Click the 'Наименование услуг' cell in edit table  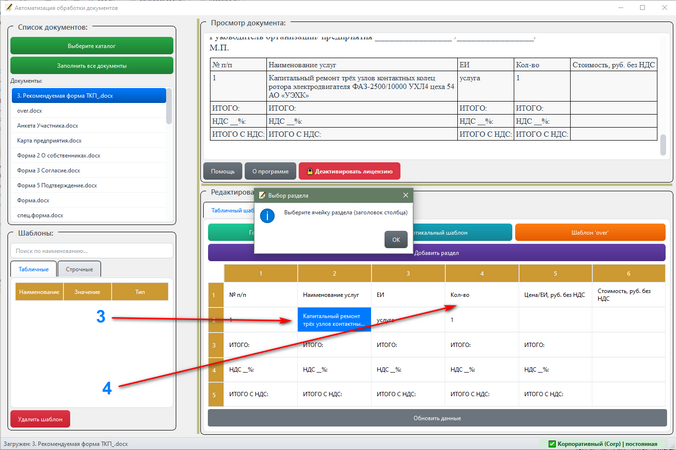[335, 295]
